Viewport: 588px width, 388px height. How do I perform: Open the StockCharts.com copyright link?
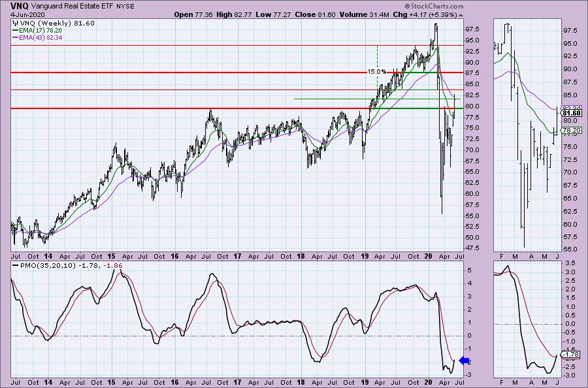(434, 6)
